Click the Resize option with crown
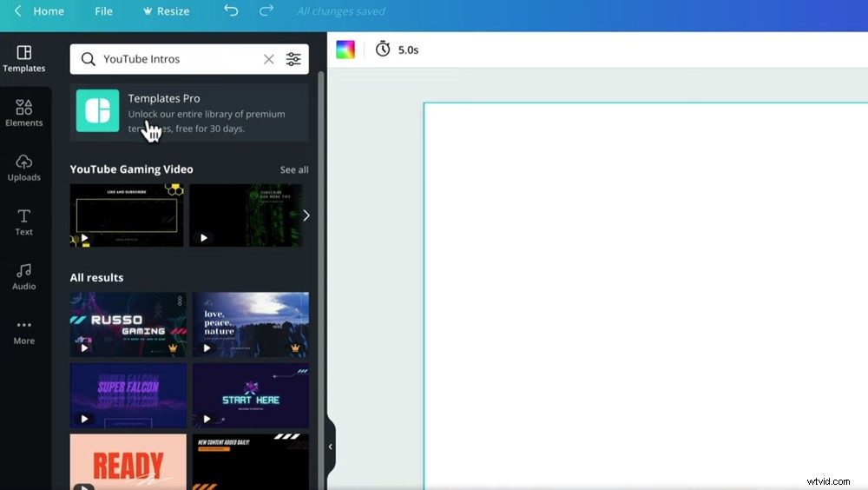The width and height of the screenshot is (868, 490). (x=166, y=11)
